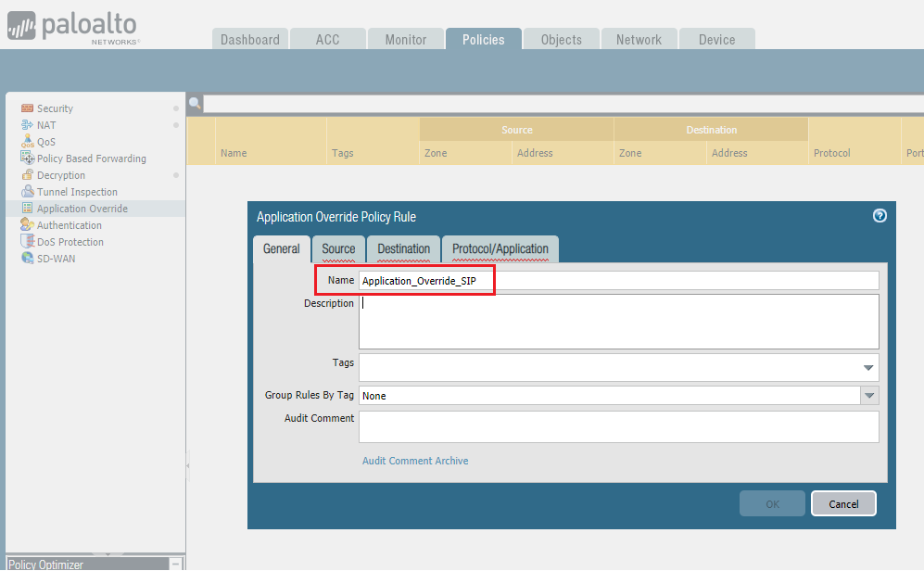The image size is (924, 571).
Task: Click the Cancel button
Action: 843,504
